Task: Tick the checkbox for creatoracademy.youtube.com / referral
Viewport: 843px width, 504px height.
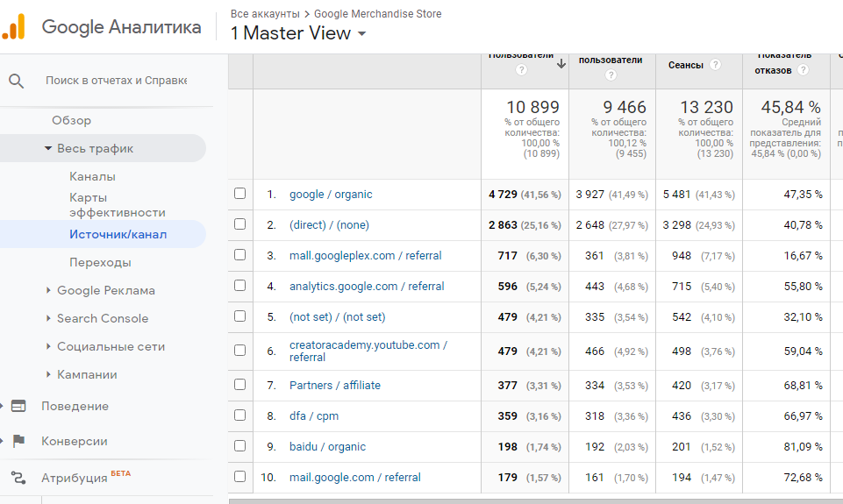Action: (x=239, y=351)
